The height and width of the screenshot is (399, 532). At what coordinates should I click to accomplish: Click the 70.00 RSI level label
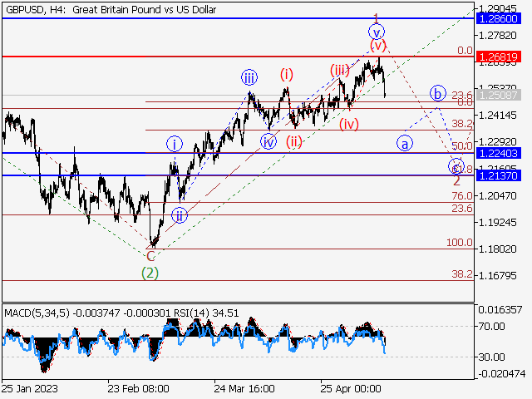pyautogui.click(x=491, y=327)
